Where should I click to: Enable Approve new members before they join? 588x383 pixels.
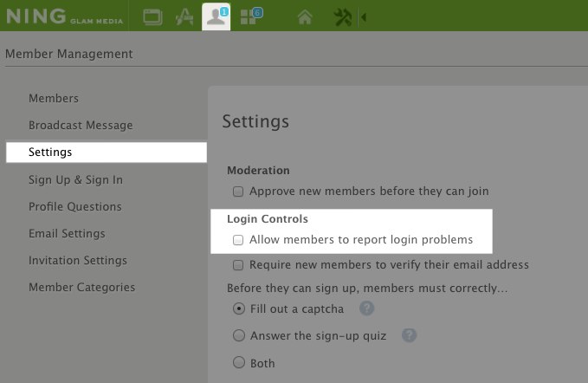238,191
